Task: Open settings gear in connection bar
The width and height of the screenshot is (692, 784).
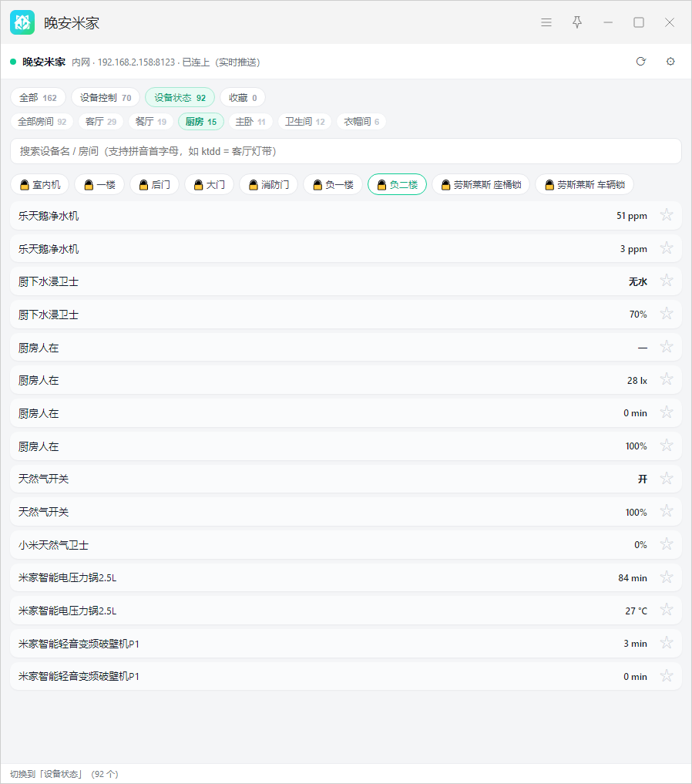Action: tap(670, 62)
